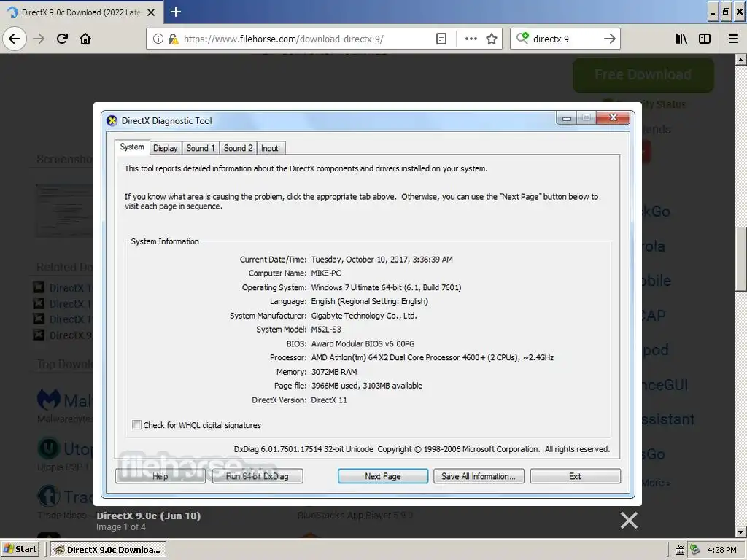
Task: Click the DxDiag 6.01.7601.17514 version text
Action: click(x=303, y=449)
